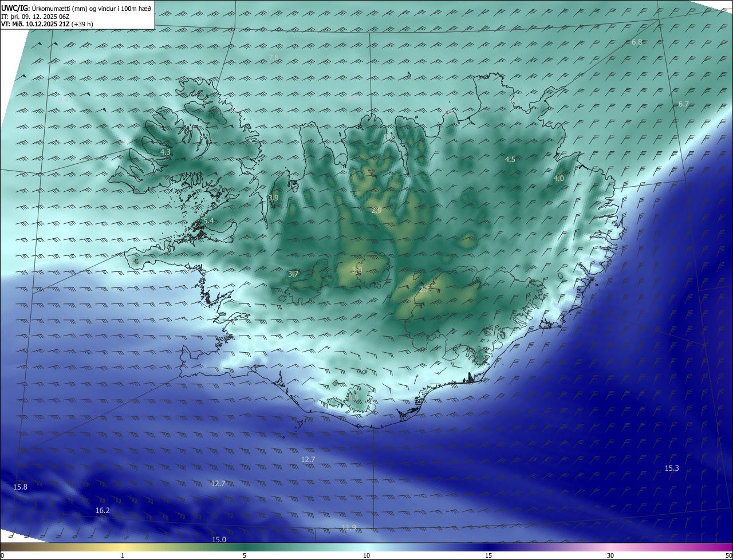This screenshot has width=733, height=560.
Task: Click the color scale tick labeled 30
Action: click(x=610, y=556)
